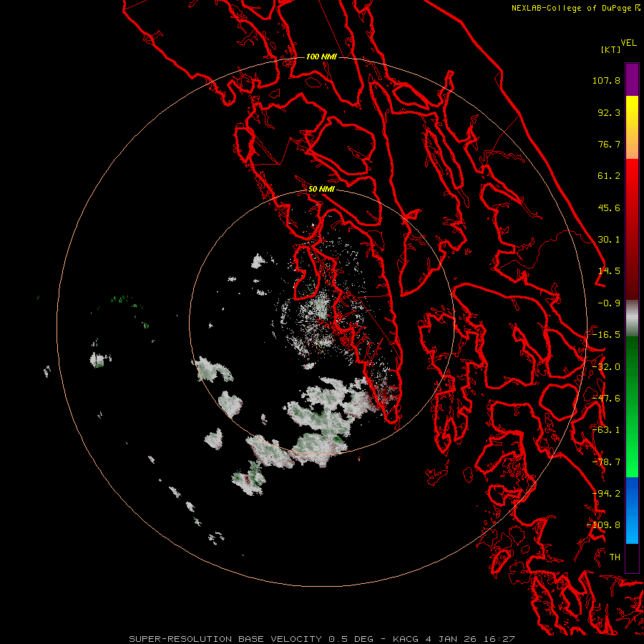Click the -63.1 value on the scale
Viewport: 644px width, 644px height.
(606, 430)
